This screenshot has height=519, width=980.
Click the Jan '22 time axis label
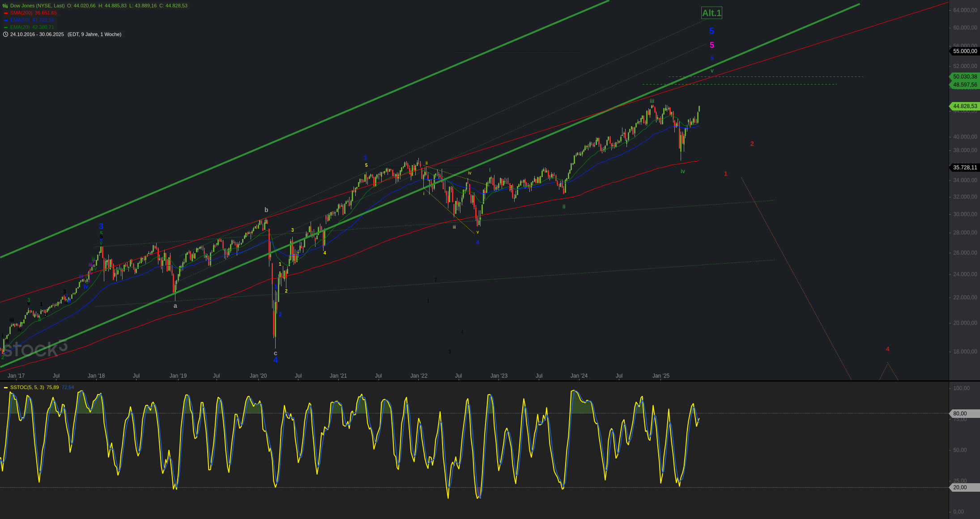coord(419,376)
